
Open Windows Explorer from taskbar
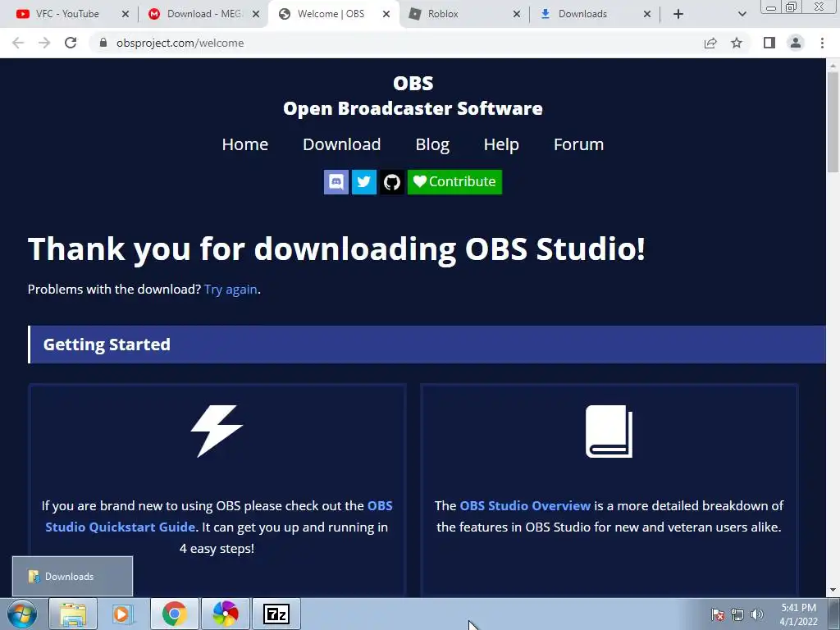pos(73,614)
